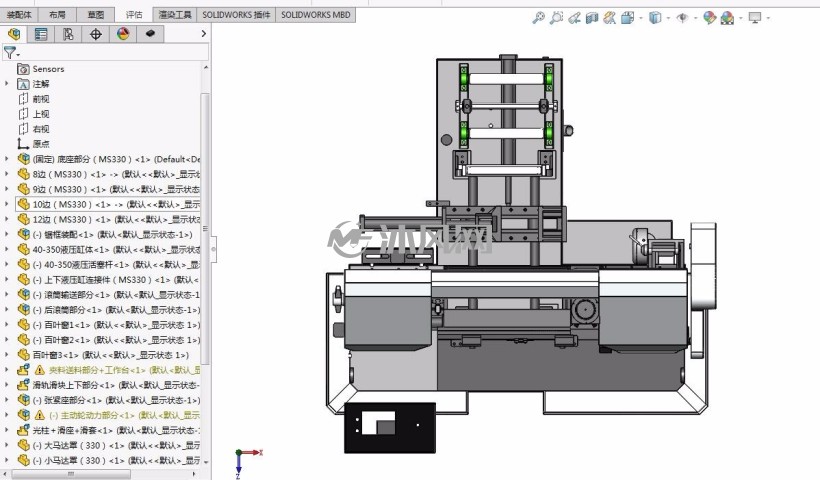The width and height of the screenshot is (820, 480).
Task: Open the SOLIDWORKS 插件 tab
Action: click(236, 15)
